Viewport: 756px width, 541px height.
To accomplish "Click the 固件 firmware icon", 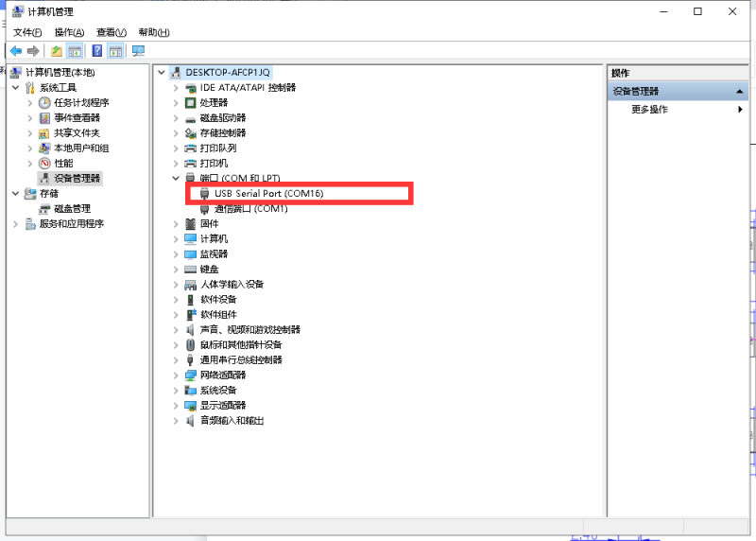I will [191, 224].
